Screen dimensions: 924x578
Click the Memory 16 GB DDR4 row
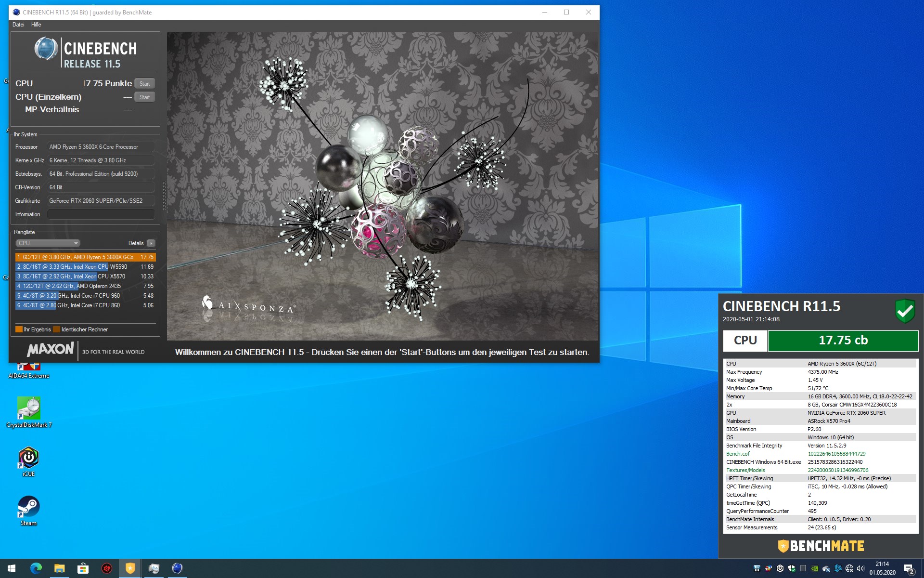point(821,396)
